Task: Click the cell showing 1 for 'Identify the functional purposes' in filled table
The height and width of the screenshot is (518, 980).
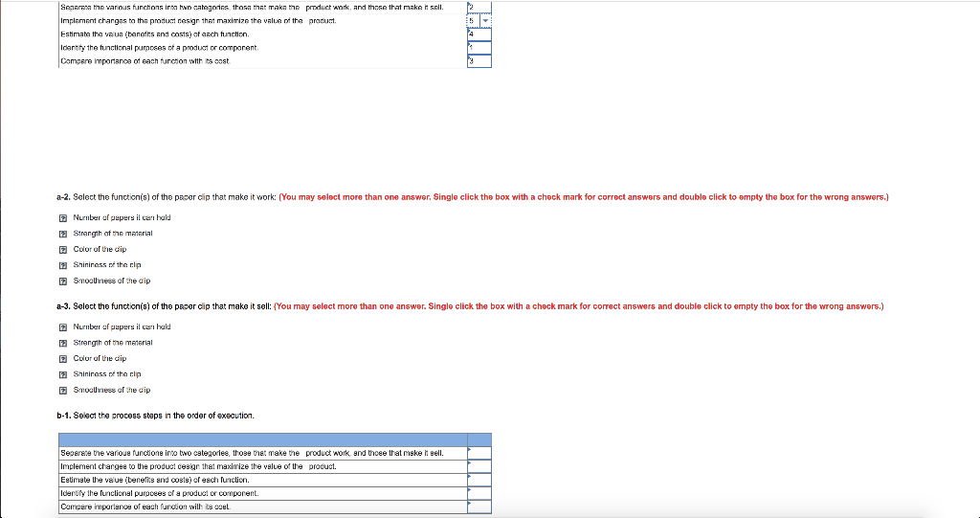Action: pos(479,48)
